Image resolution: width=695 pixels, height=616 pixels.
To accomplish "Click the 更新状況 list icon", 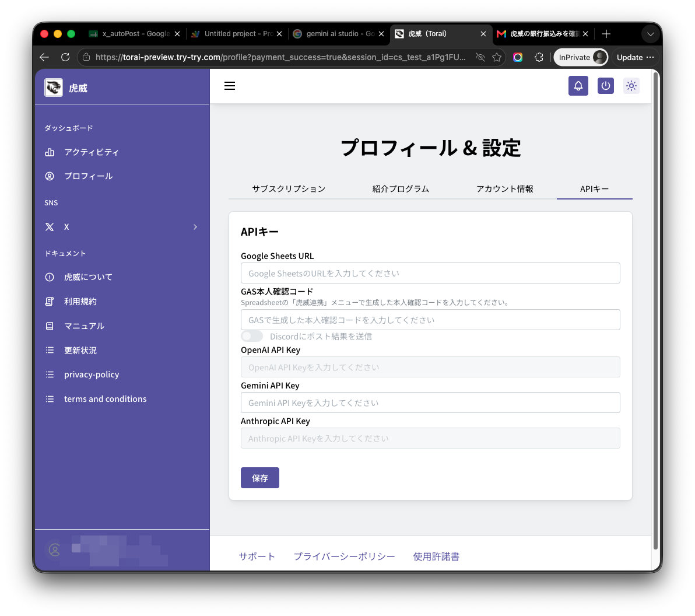I will pyautogui.click(x=50, y=351).
